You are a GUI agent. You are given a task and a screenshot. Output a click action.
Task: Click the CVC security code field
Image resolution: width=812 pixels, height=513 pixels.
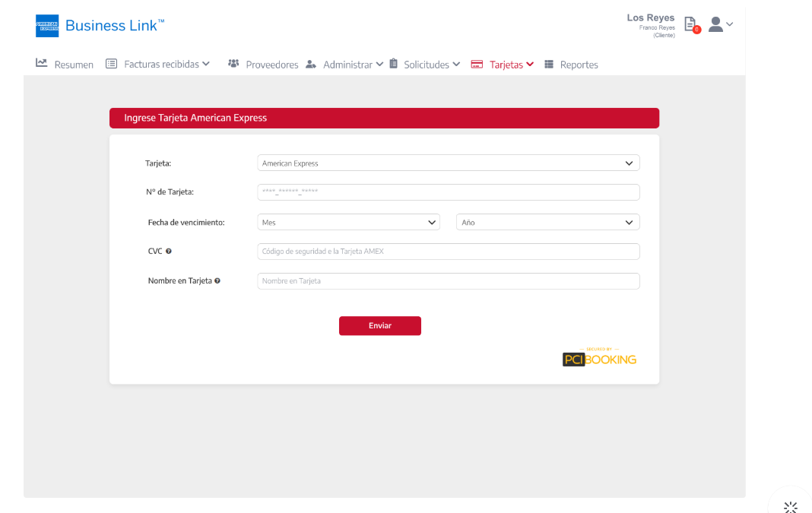(449, 252)
